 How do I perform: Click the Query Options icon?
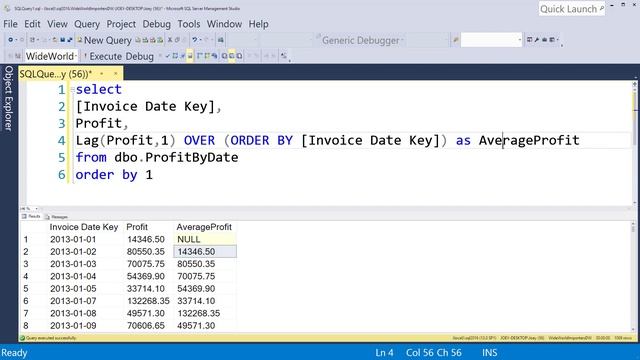pyautogui.click(x=182, y=56)
